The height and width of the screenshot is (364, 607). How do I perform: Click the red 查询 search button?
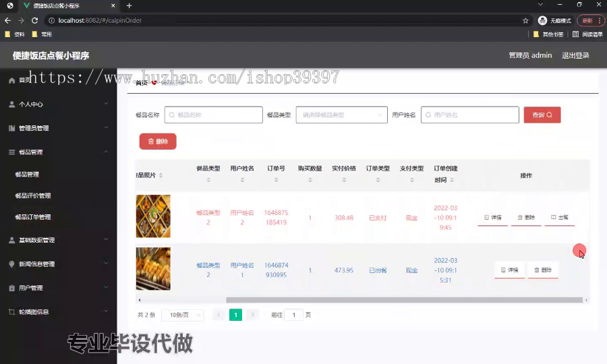[542, 115]
